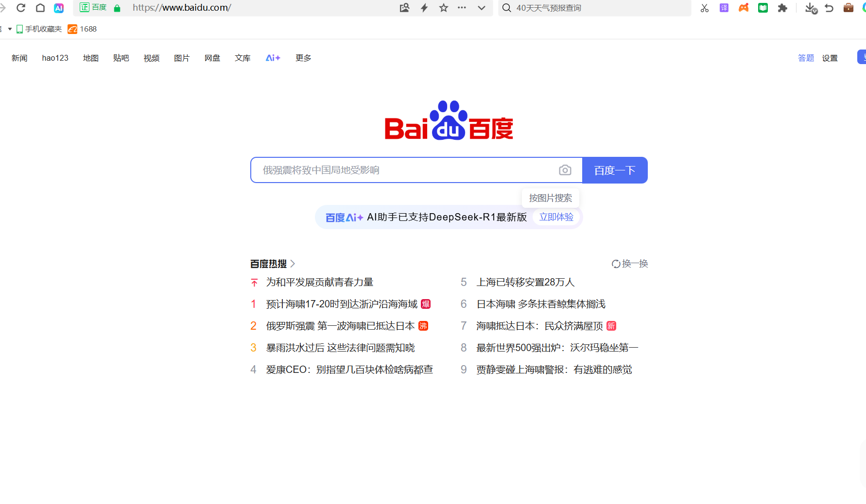Image resolution: width=866 pixels, height=504 pixels.
Task: Open 日本海啸 多条抹香鲸集体搁浅
Action: click(x=541, y=304)
